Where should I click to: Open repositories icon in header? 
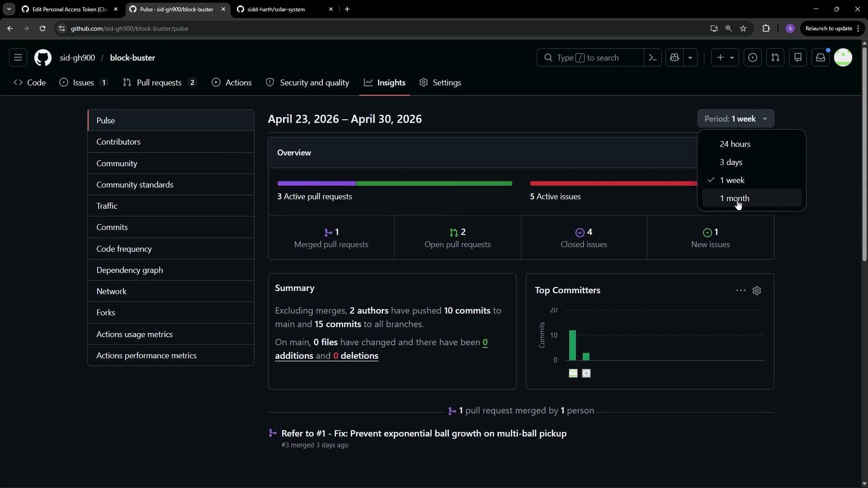click(798, 58)
